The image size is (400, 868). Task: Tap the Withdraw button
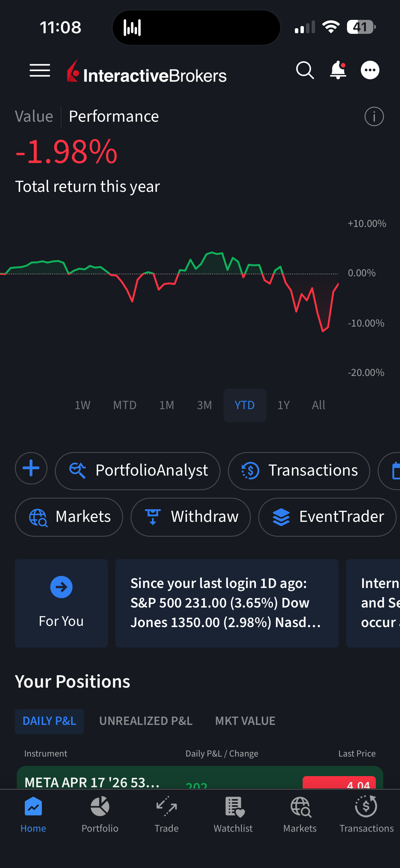coord(191,517)
